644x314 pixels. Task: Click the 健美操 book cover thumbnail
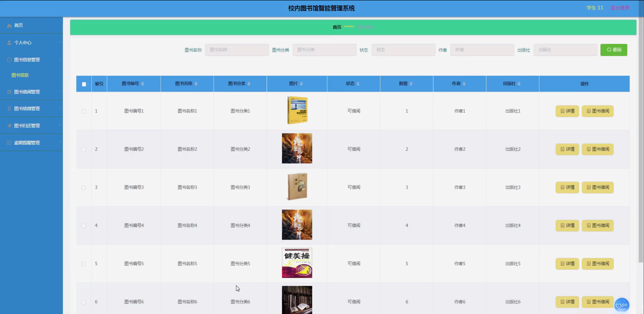coord(297,263)
